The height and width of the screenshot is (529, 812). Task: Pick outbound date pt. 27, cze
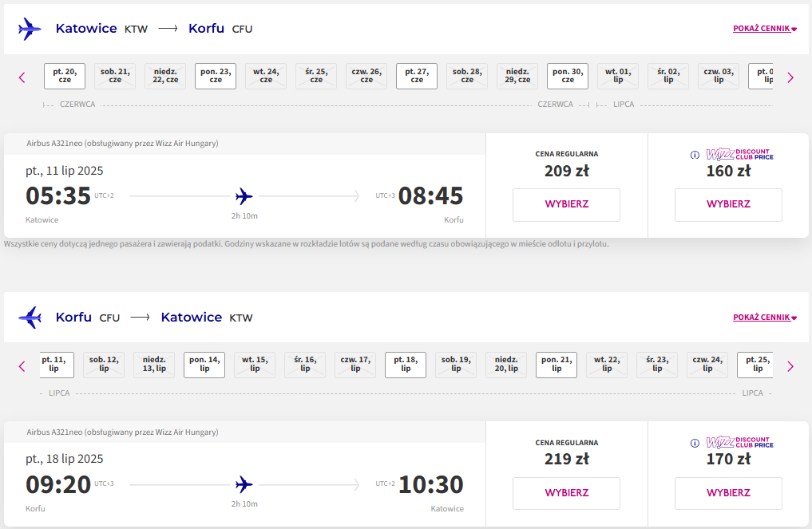tap(417, 76)
